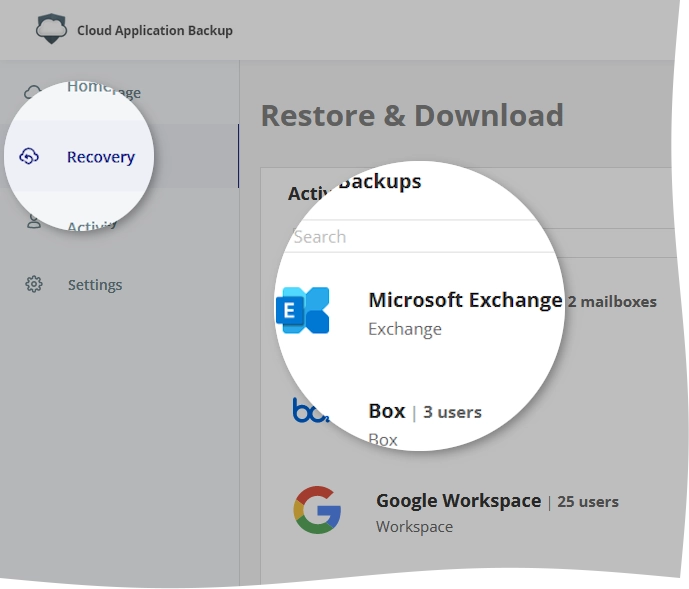Click the '25 users' count text
This screenshot has height=589, width=689.
pyautogui.click(x=588, y=502)
